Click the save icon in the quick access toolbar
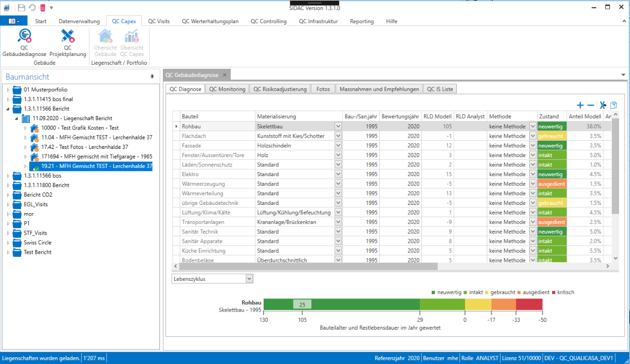Image resolution: width=630 pixels, height=364 pixels. tap(21, 7)
